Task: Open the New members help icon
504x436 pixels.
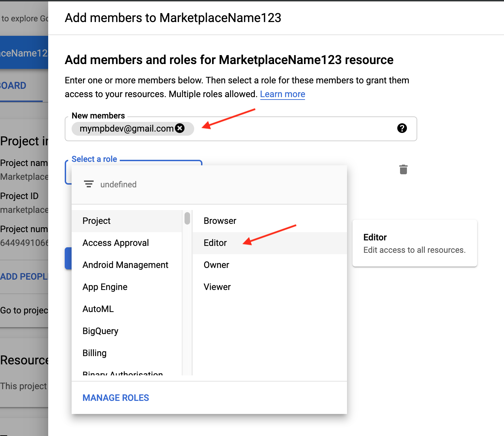Action: click(402, 129)
